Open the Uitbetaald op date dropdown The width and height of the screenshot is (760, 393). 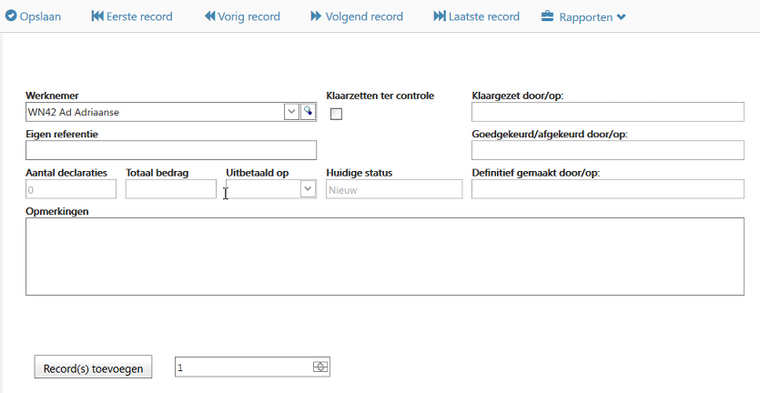pyautogui.click(x=308, y=189)
